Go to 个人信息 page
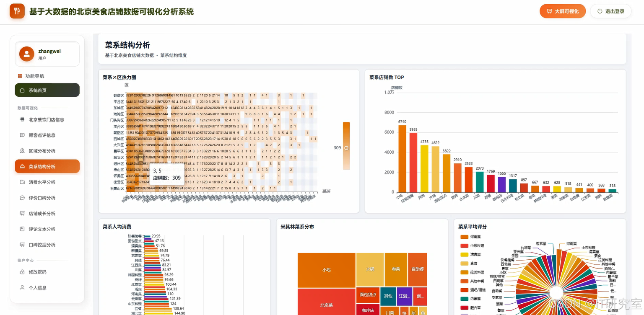The height and width of the screenshot is (315, 644). (47, 288)
